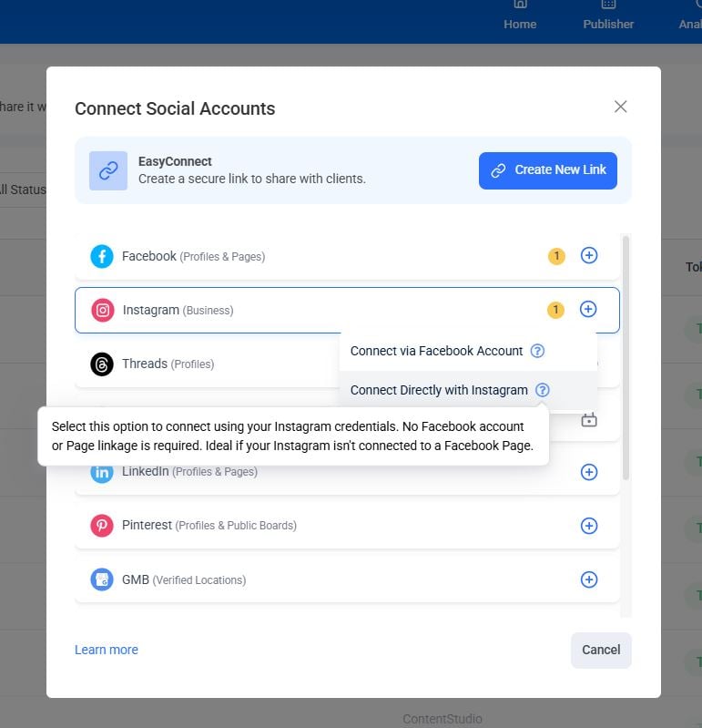Click the LinkedIn logo icon

102,474
